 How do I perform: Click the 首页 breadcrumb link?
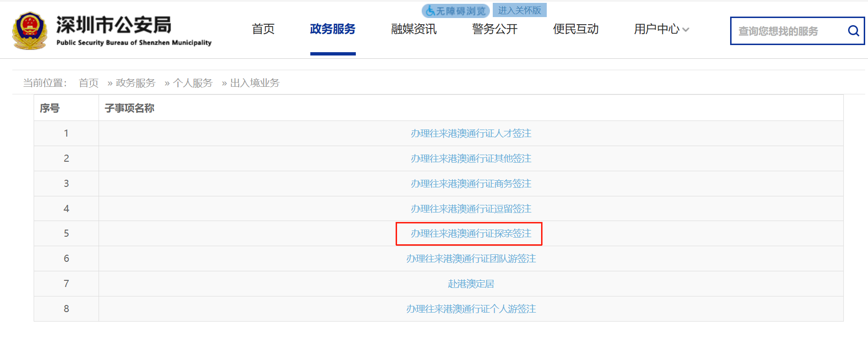pyautogui.click(x=89, y=83)
